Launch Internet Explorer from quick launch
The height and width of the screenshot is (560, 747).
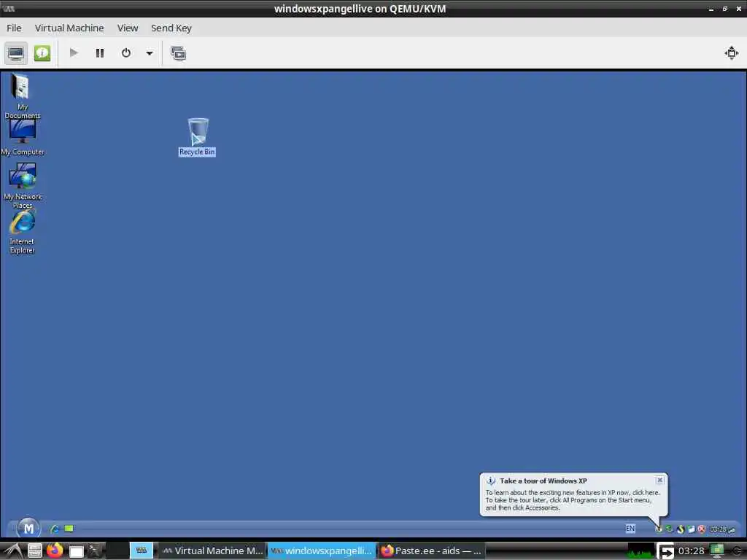[x=55, y=529]
